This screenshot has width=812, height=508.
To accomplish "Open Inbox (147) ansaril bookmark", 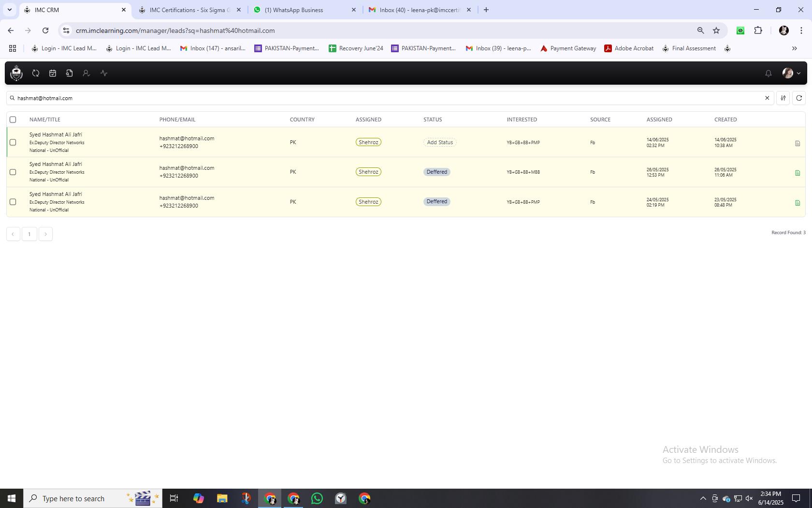I will tap(213, 48).
